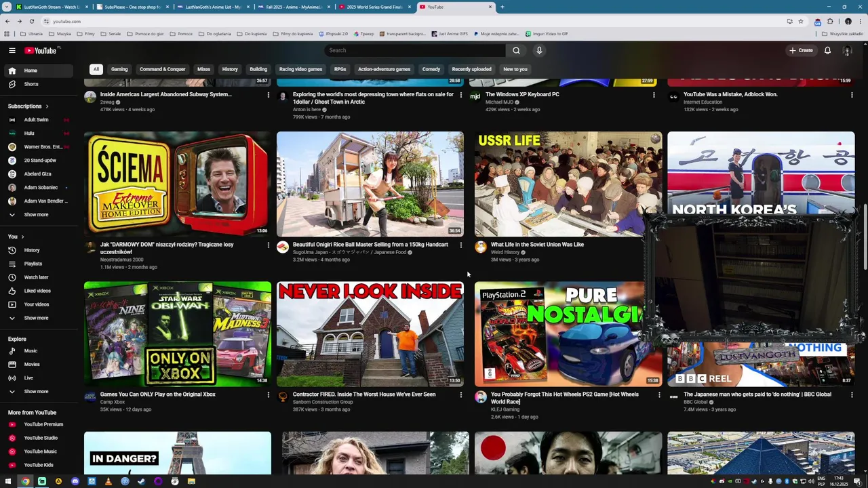
Task: Open Abelard Giza subscription channel
Action: (39, 174)
